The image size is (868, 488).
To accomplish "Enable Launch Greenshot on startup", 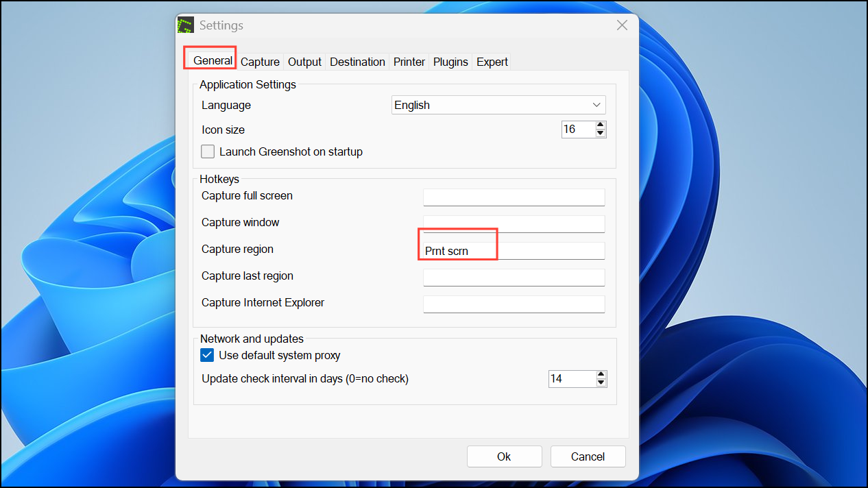I will coord(208,151).
